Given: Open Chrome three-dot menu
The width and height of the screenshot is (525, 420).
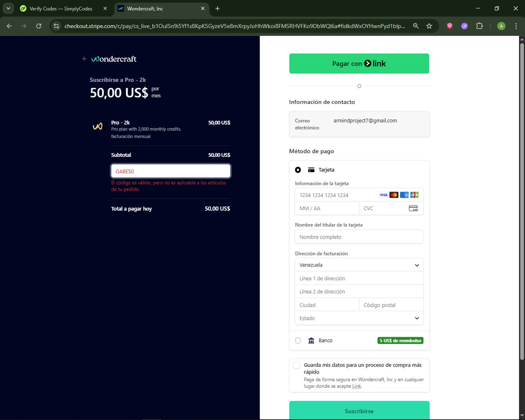Looking at the screenshot, I should click(x=516, y=26).
